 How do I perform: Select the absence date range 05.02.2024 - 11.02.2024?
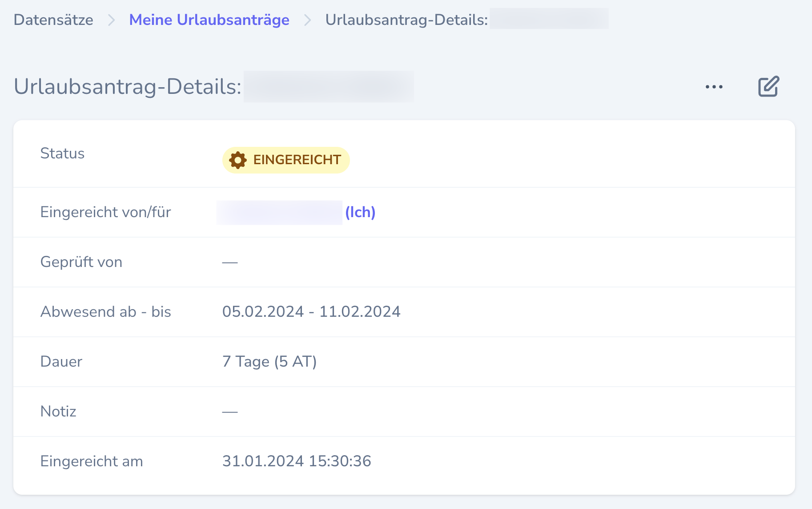[311, 311]
